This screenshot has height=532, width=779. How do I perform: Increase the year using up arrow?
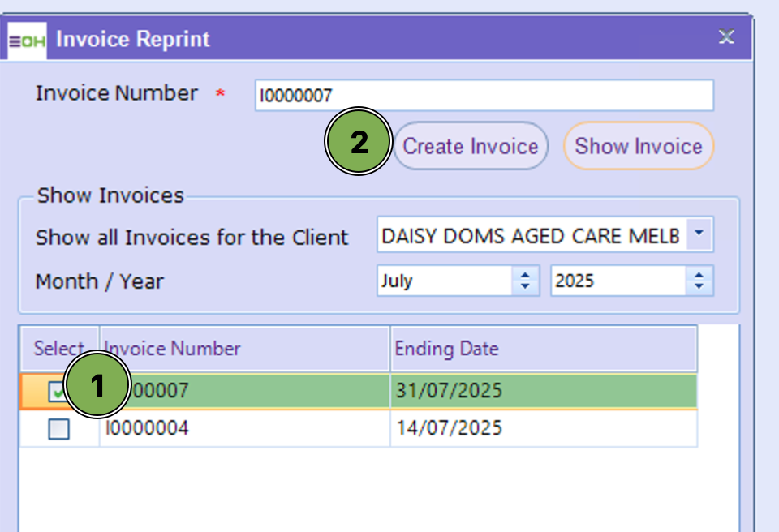(698, 276)
